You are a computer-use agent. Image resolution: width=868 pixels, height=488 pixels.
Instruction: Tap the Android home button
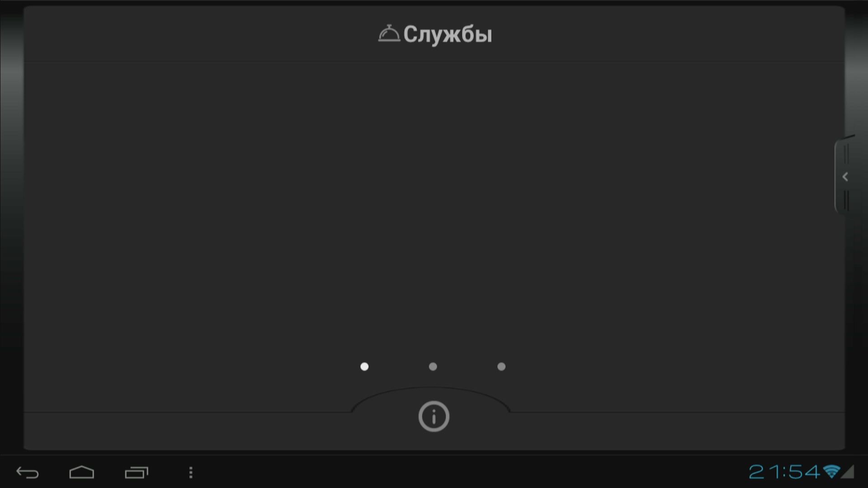82,472
